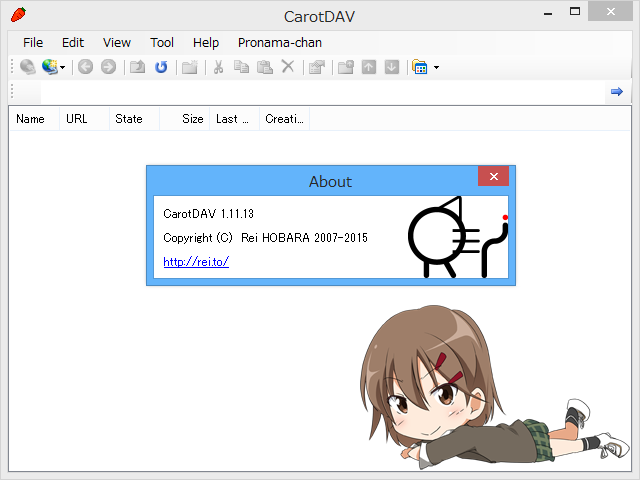Open the Tool menu
Screen dimensions: 640x480
click(x=162, y=42)
